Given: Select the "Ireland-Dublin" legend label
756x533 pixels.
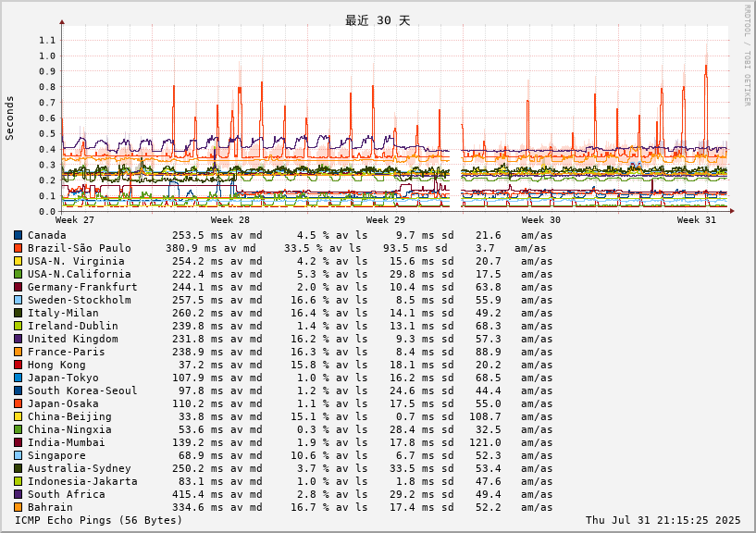Looking at the screenshot, I should pos(73,326).
